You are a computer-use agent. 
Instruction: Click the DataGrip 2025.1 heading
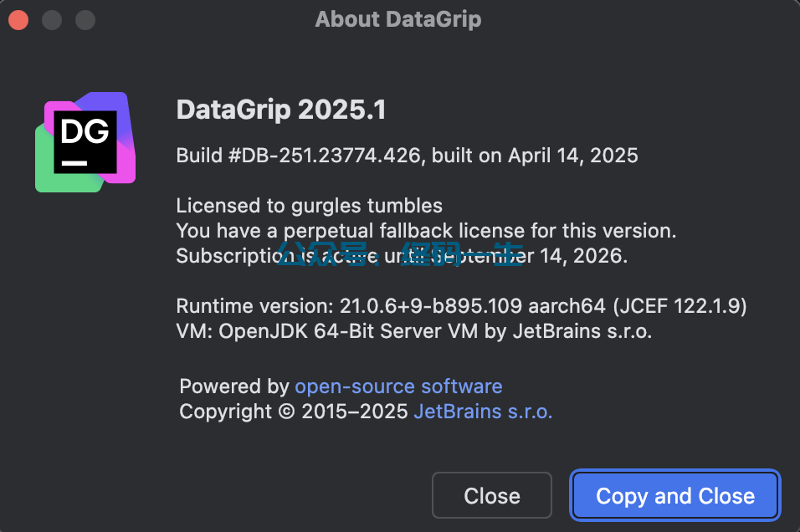[x=281, y=110]
